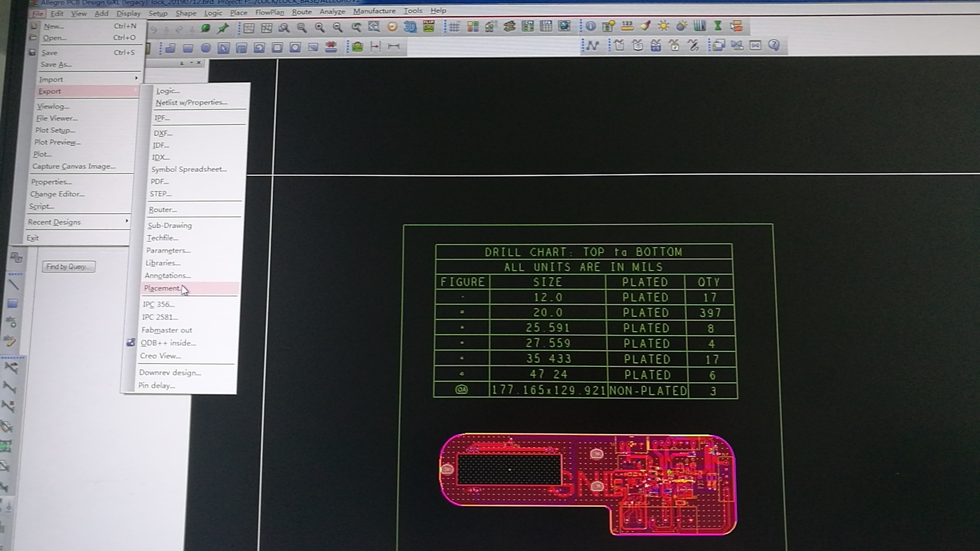Click the Find by Query button

[68, 266]
